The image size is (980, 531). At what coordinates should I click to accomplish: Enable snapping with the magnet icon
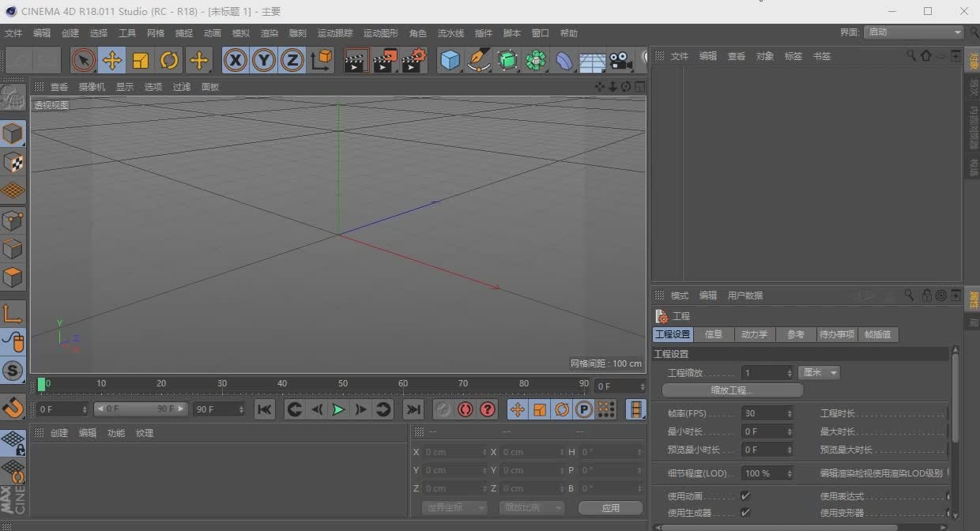tap(13, 407)
